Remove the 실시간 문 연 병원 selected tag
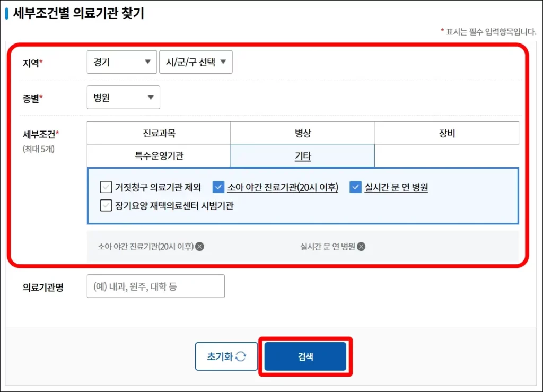 pos(361,247)
